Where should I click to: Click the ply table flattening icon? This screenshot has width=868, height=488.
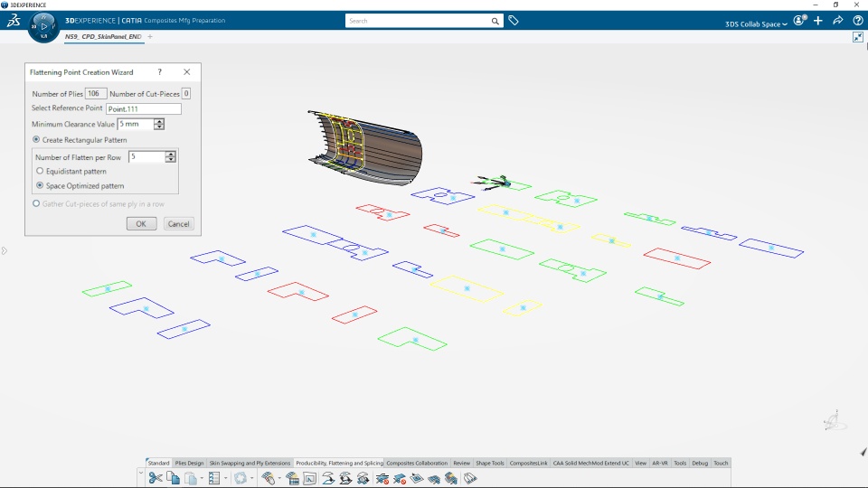pos(292,478)
